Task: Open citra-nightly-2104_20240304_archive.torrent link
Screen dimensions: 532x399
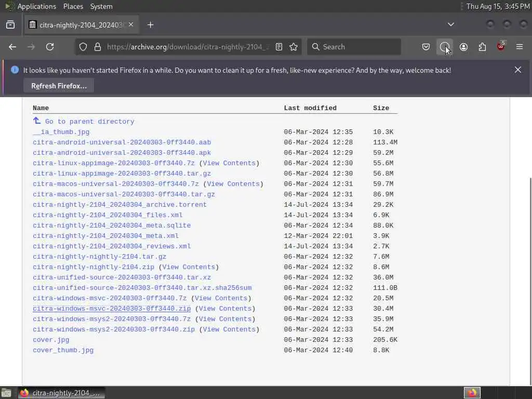Action: pyautogui.click(x=120, y=205)
